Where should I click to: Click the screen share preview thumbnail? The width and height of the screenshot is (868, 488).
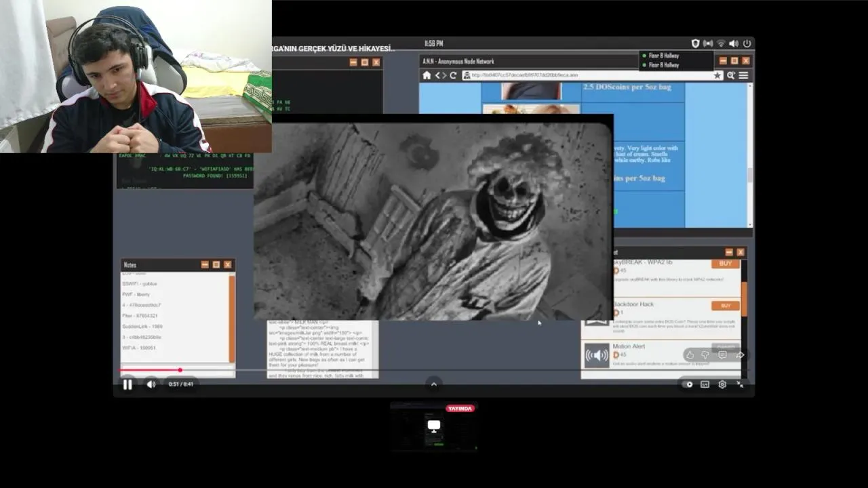coord(434,427)
